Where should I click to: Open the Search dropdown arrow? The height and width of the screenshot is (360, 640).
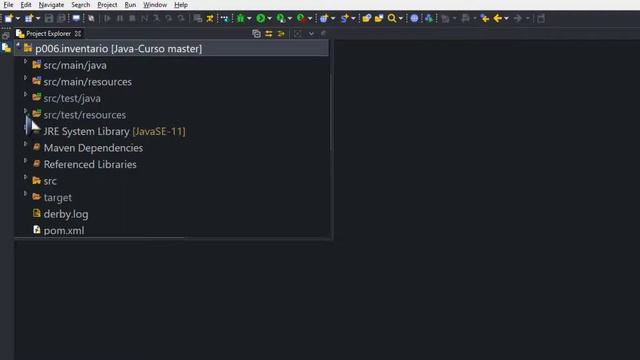400,18
